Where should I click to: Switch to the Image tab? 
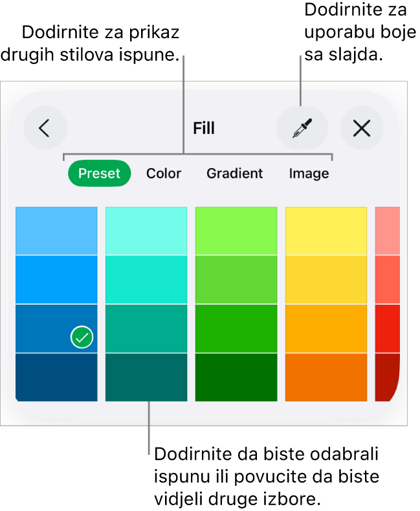tap(309, 173)
